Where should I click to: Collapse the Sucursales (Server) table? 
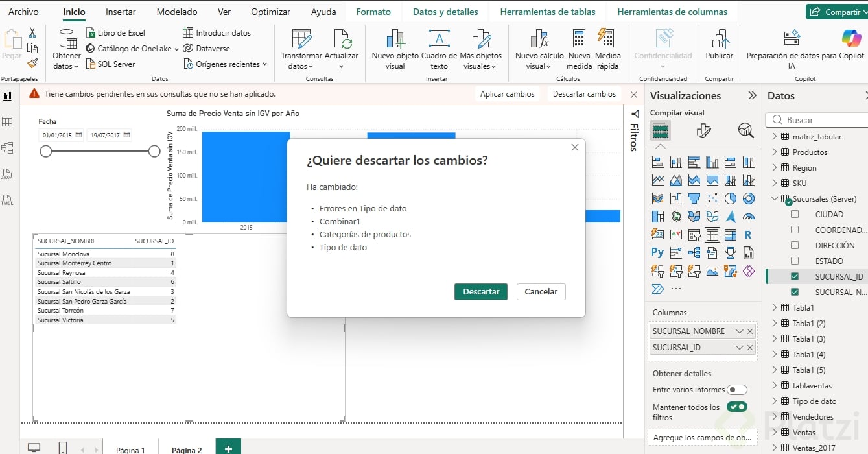774,198
